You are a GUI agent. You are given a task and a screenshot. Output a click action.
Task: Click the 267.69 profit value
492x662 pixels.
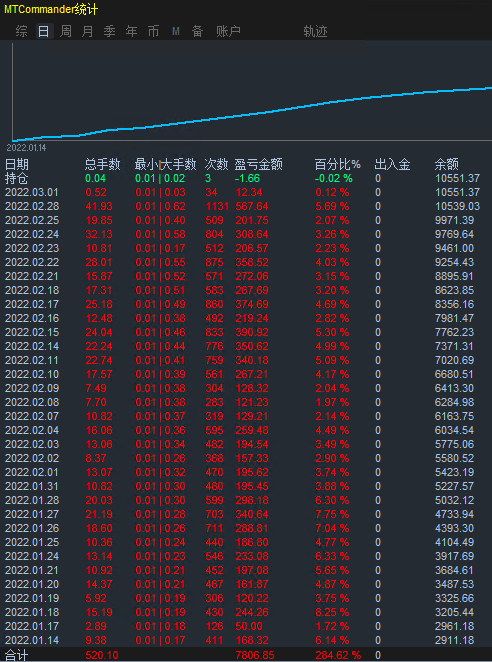pos(252,290)
